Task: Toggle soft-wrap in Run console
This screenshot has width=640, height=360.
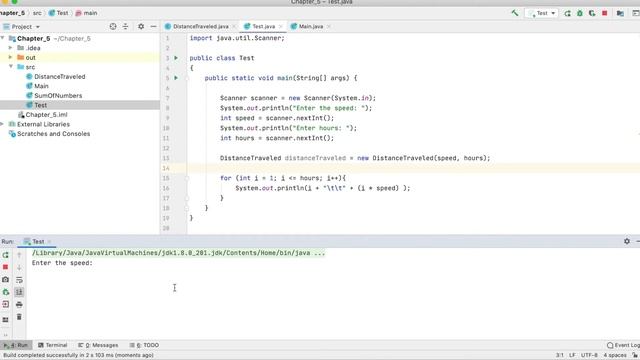Action: click(19, 280)
